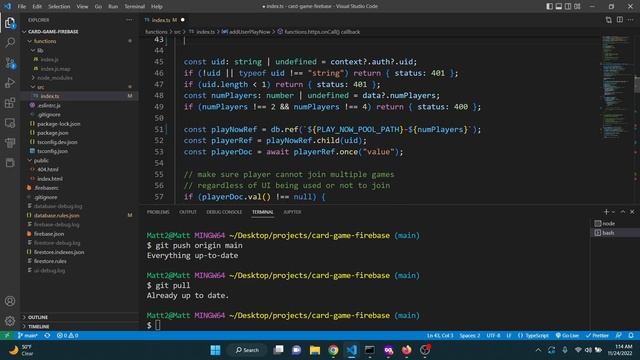640x360 pixels.
Task: Open the Search view in the activity bar
Action: tap(10, 42)
